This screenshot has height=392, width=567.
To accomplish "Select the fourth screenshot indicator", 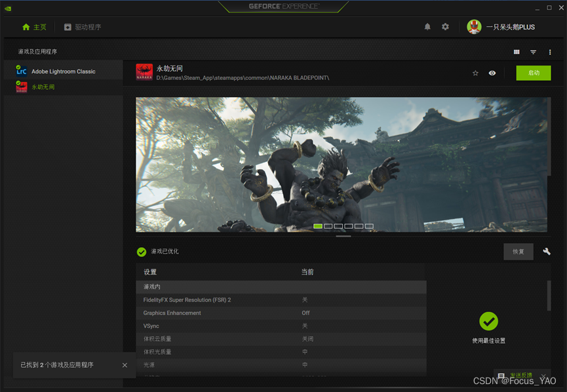I will 349,226.
